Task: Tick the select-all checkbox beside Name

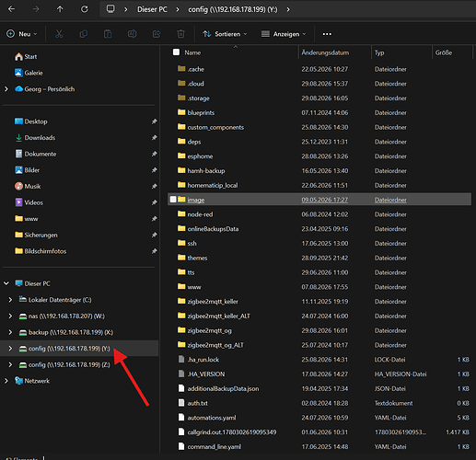Action: coord(176,52)
